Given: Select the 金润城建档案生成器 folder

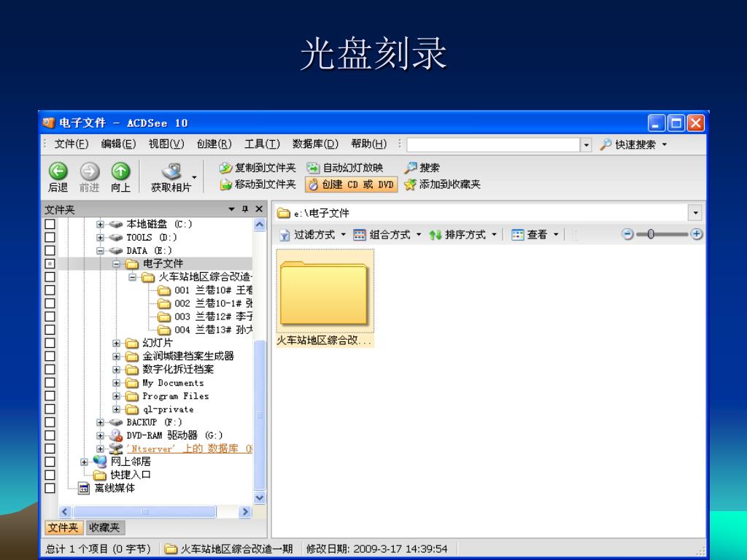Looking at the screenshot, I should click(x=188, y=356).
